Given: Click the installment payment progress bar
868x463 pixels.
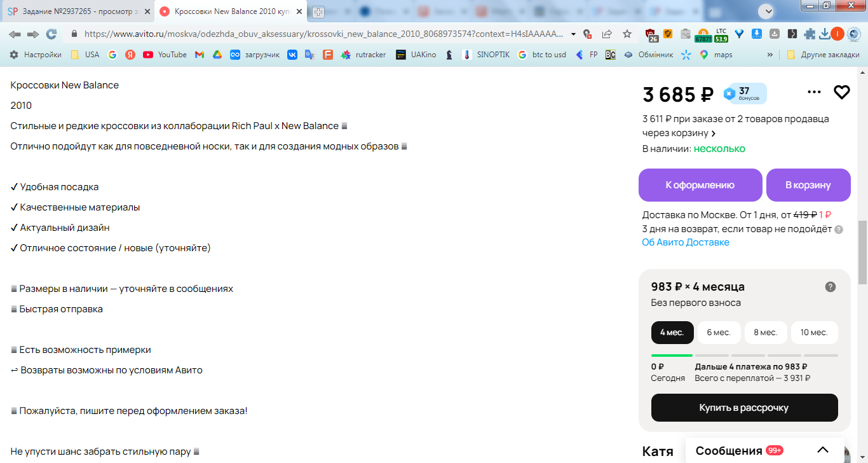Looking at the screenshot, I should 745,356.
